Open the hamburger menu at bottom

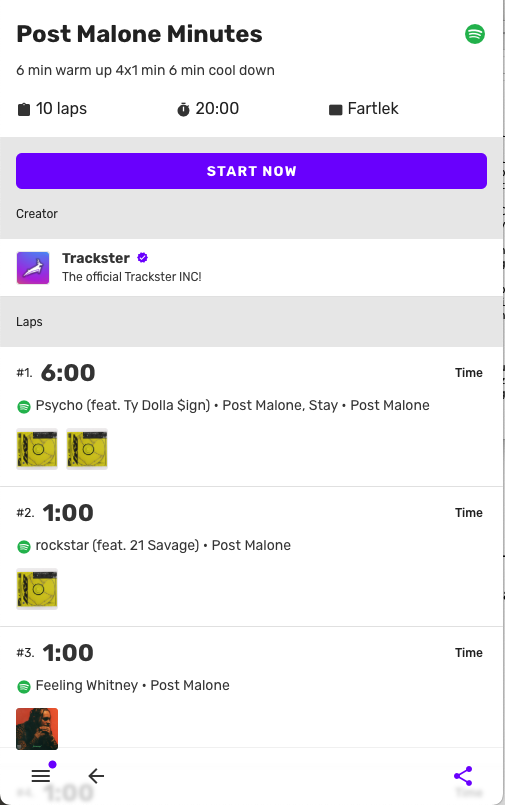[x=41, y=775]
